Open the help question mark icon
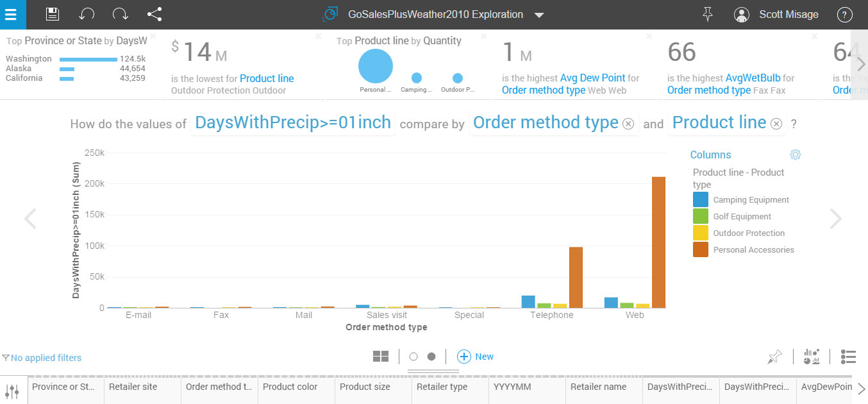Viewport: 868px width, 404px height. click(x=845, y=14)
